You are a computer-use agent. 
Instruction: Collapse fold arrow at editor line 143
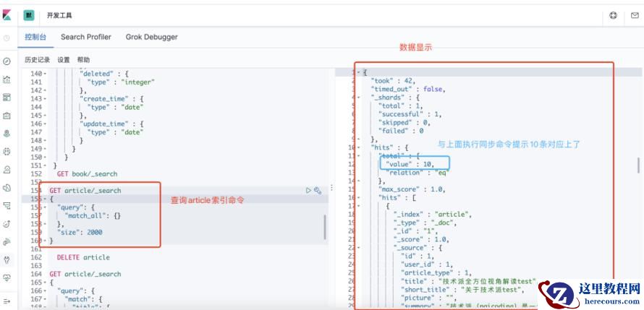pos(45,99)
